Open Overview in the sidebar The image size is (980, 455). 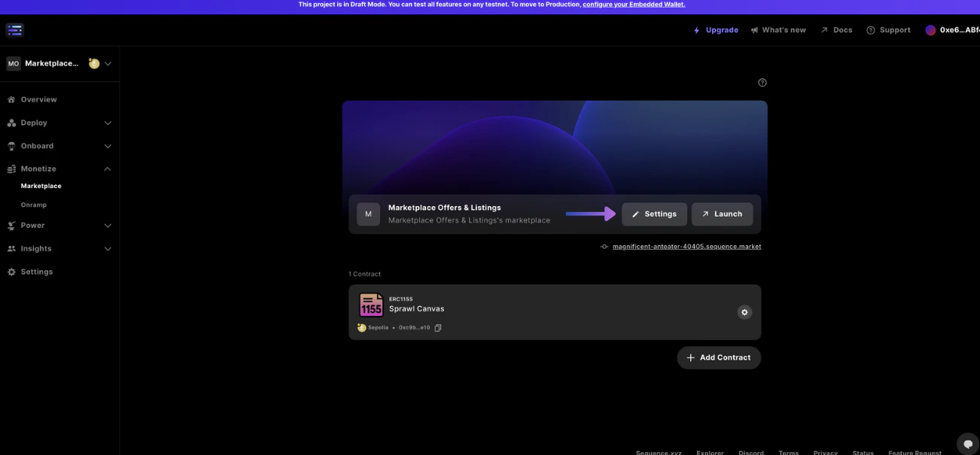click(x=39, y=99)
